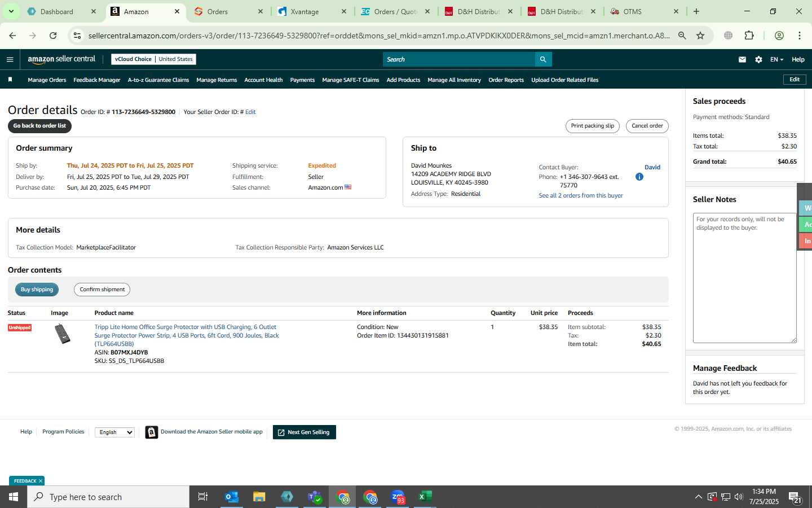This screenshot has height=508, width=812.
Task: Open File Explorer from the taskbar
Action: (259, 497)
